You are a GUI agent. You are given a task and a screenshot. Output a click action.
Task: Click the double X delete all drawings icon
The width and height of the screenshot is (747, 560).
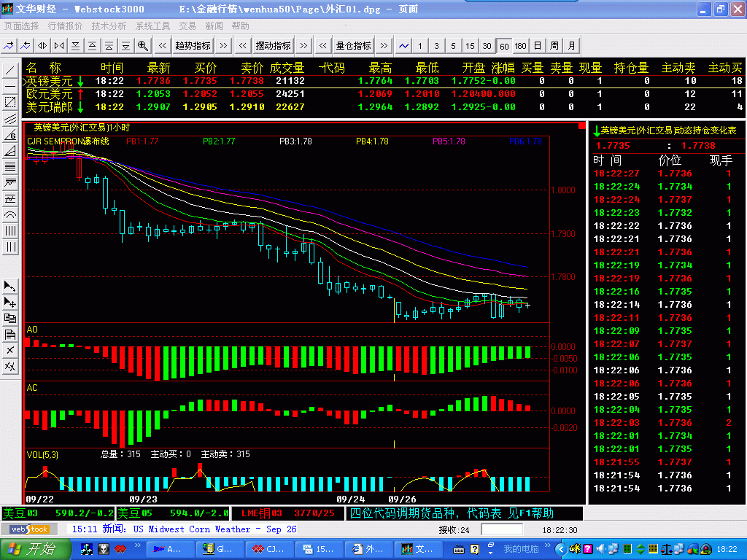[10, 366]
